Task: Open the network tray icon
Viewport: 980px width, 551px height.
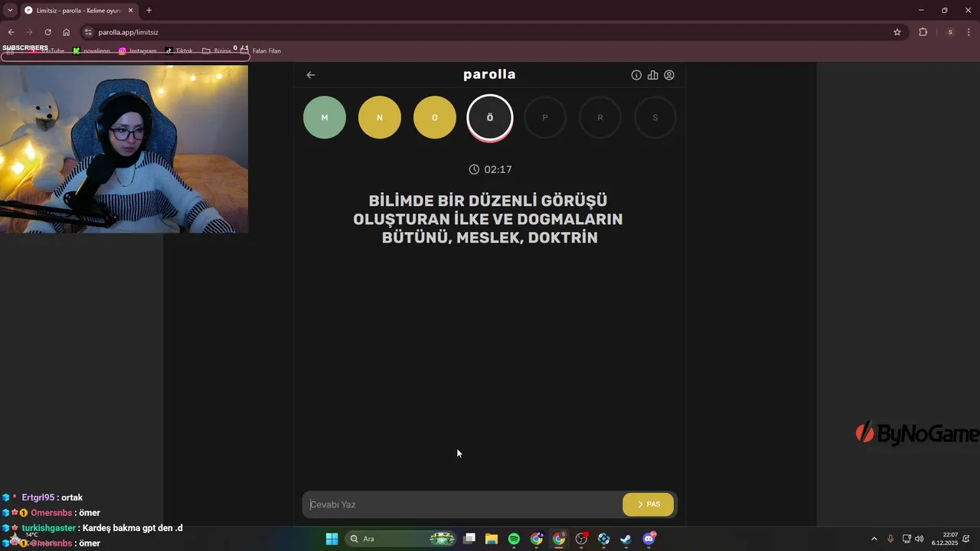Action: 906,539
